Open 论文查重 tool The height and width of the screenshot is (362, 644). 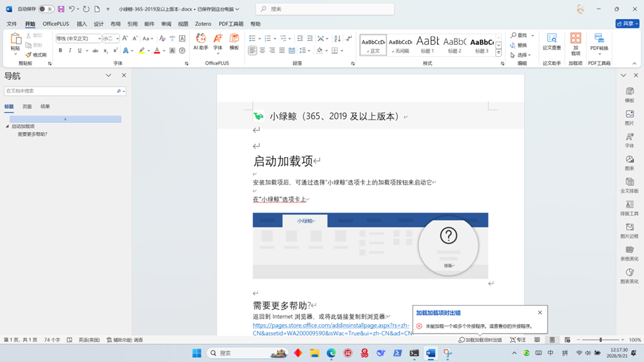pos(552,42)
